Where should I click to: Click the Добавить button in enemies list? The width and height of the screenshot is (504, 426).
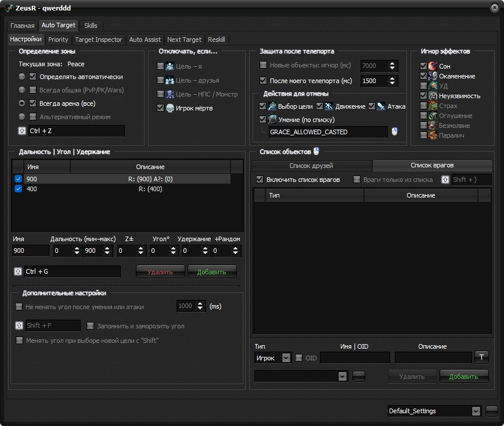coord(464,377)
